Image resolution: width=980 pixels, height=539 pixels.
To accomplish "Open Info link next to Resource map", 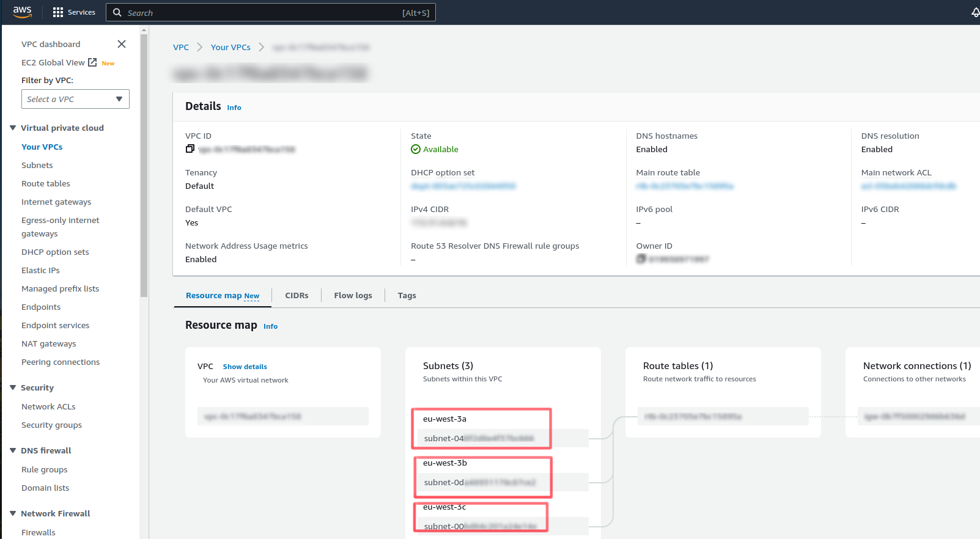I will click(x=270, y=326).
